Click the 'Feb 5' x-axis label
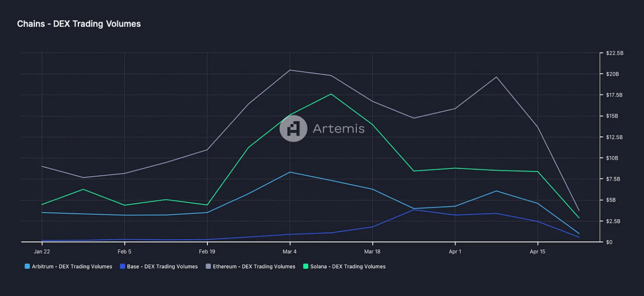 pos(124,252)
